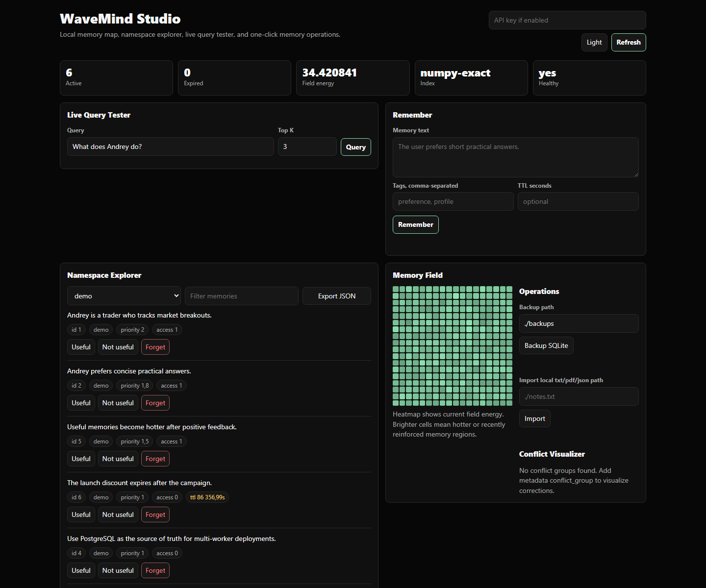
Task: Forget the launch discount memory
Action: point(155,514)
